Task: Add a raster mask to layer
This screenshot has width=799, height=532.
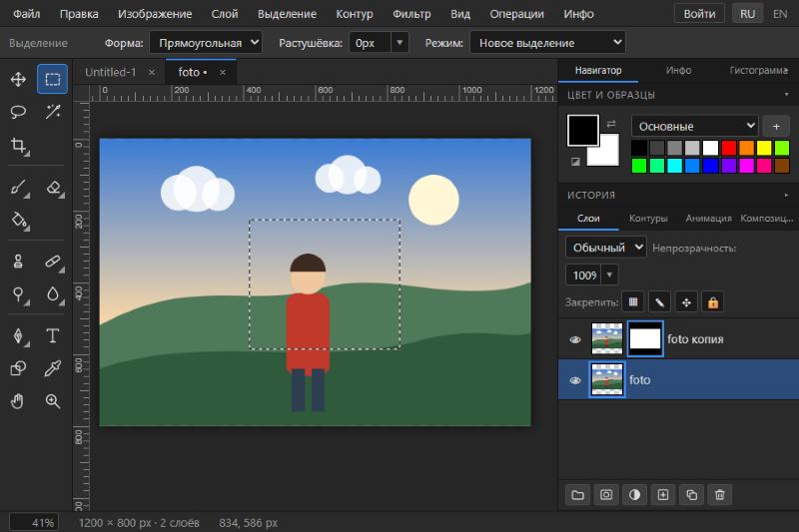Action: [606, 495]
